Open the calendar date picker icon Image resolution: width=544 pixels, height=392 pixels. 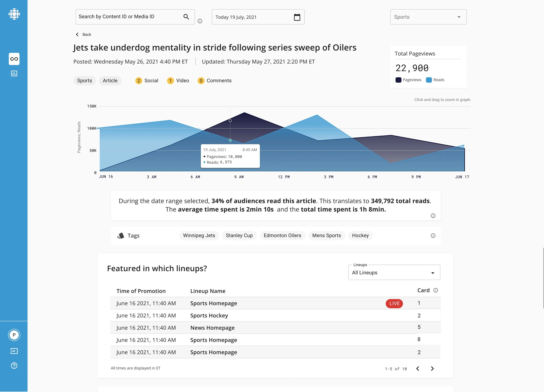tap(297, 17)
